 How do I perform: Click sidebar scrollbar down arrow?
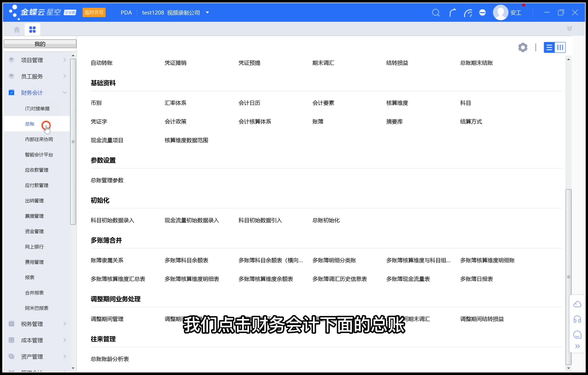coord(73,368)
